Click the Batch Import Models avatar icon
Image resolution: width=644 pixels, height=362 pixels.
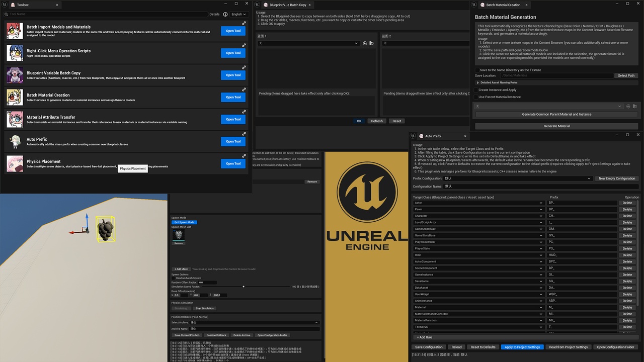pyautogui.click(x=15, y=31)
